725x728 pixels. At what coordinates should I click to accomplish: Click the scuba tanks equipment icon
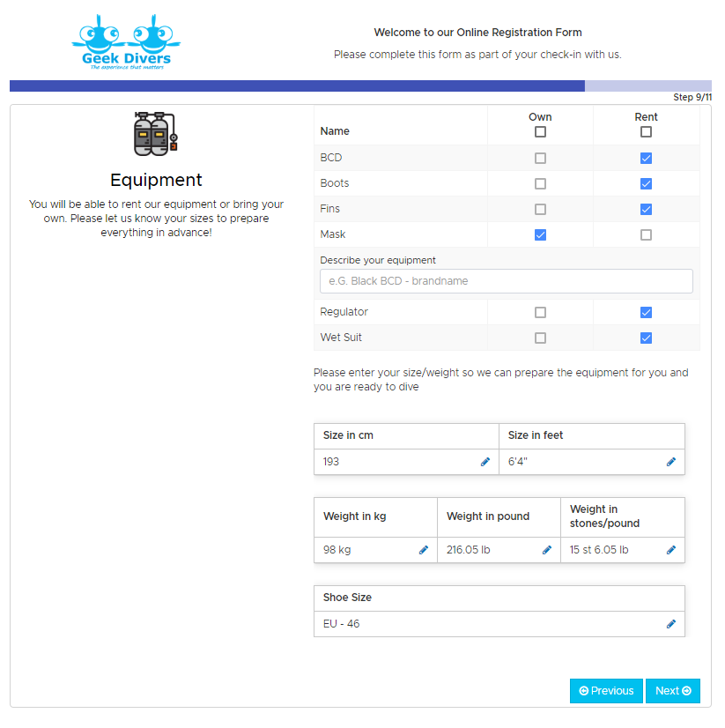click(x=156, y=134)
